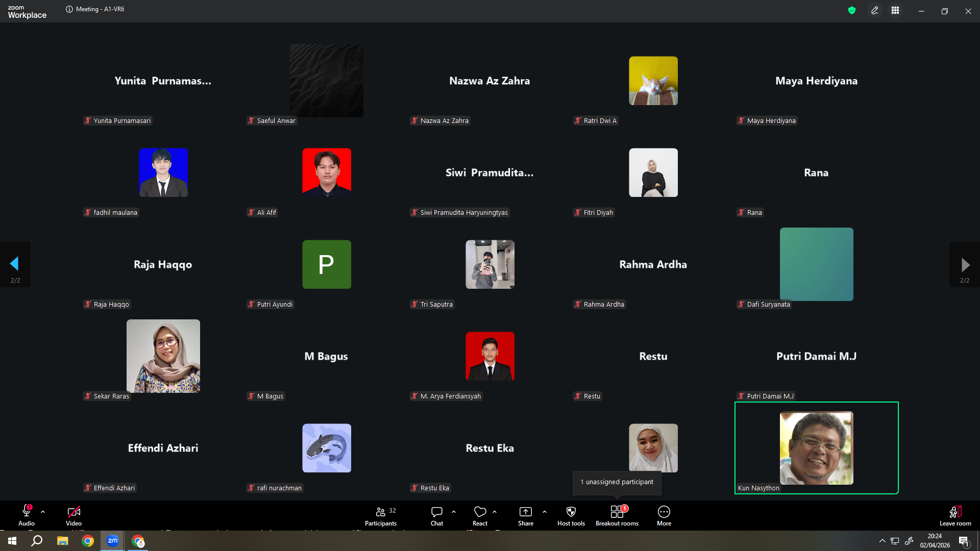The width and height of the screenshot is (980, 551).
Task: Open the More options menu
Action: [664, 516]
